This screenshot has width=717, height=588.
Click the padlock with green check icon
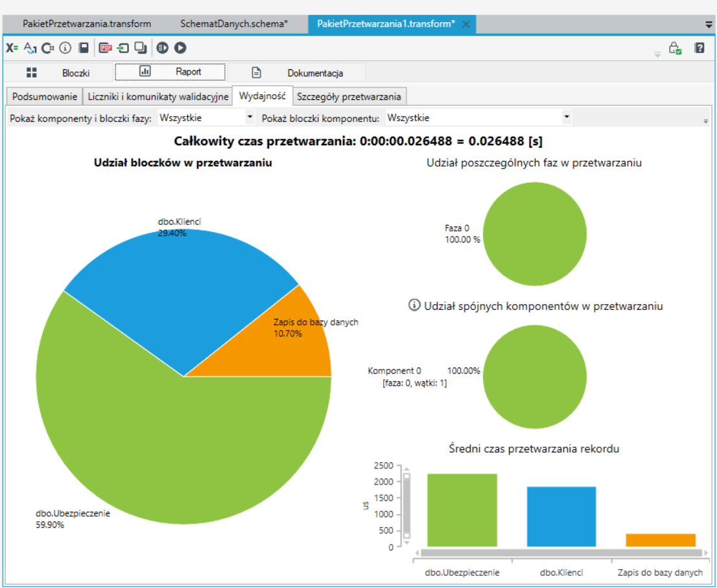point(675,48)
